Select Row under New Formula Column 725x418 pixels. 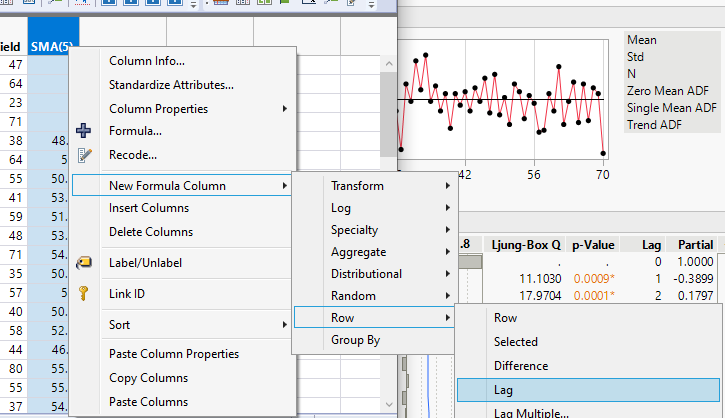[374, 318]
